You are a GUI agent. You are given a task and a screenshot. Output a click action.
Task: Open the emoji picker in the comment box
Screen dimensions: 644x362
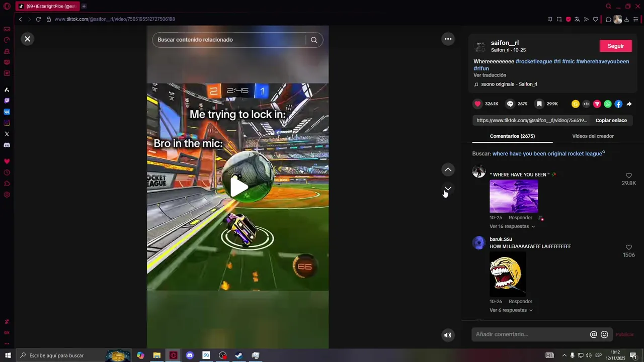604,334
